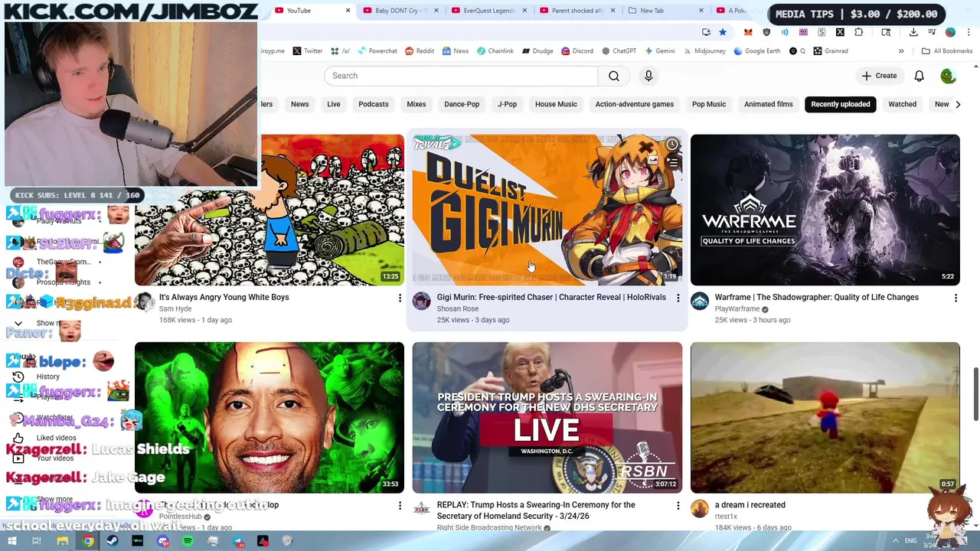Open options menu for Gigi Murin video
Image resolution: width=980 pixels, height=551 pixels.
pos(678,298)
